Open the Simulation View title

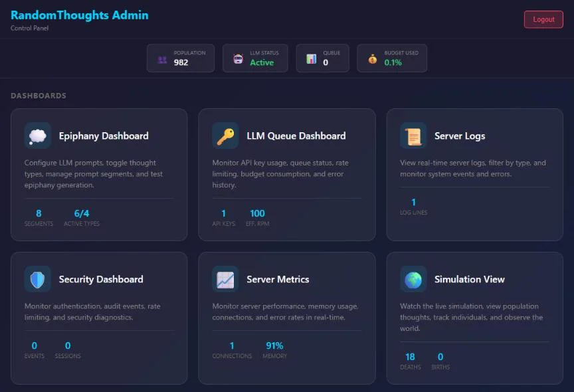470,280
